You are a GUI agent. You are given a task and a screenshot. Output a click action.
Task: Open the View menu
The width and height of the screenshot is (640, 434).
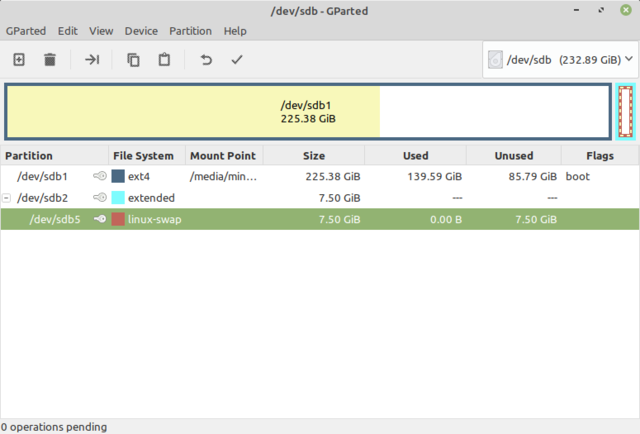[x=101, y=31]
